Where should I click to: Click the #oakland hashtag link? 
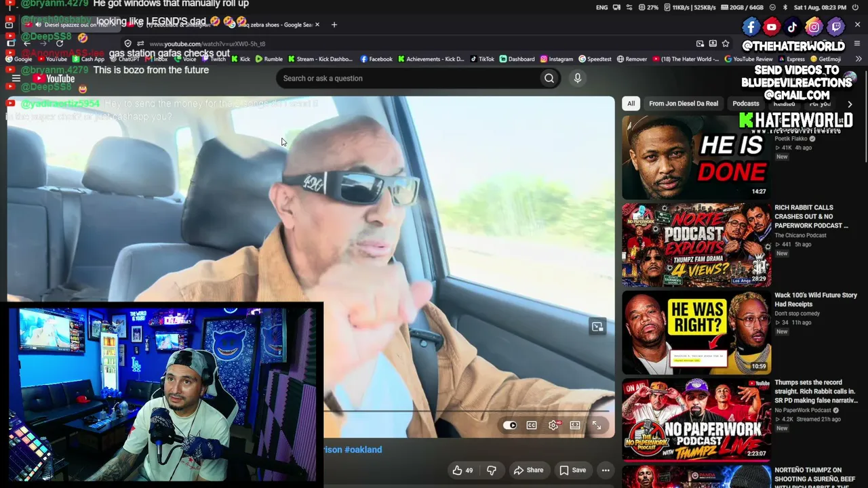click(x=363, y=449)
